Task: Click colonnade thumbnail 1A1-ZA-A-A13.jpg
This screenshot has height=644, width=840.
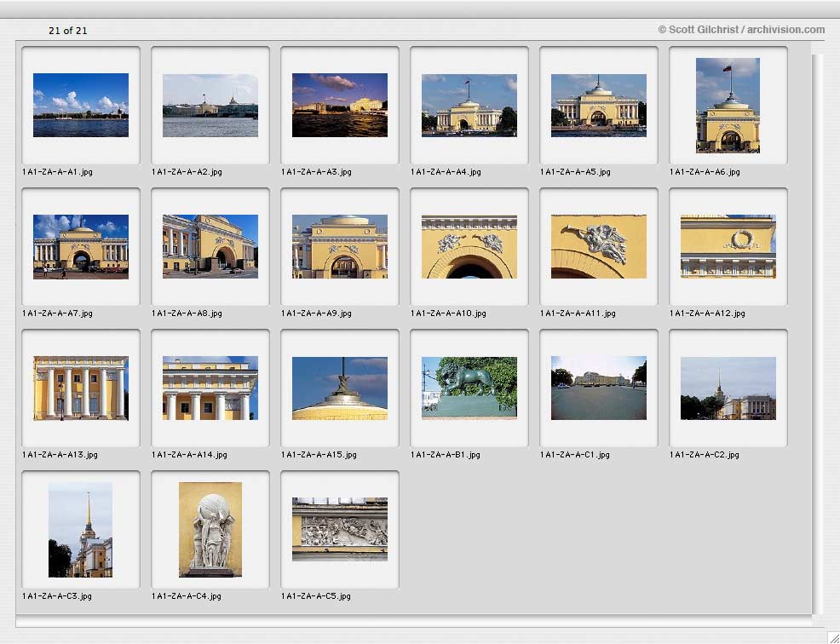Action: pos(81,388)
